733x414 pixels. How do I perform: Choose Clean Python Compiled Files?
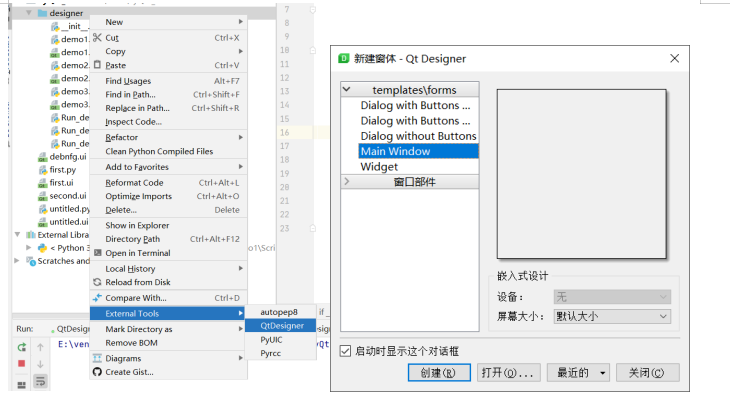tap(168, 151)
